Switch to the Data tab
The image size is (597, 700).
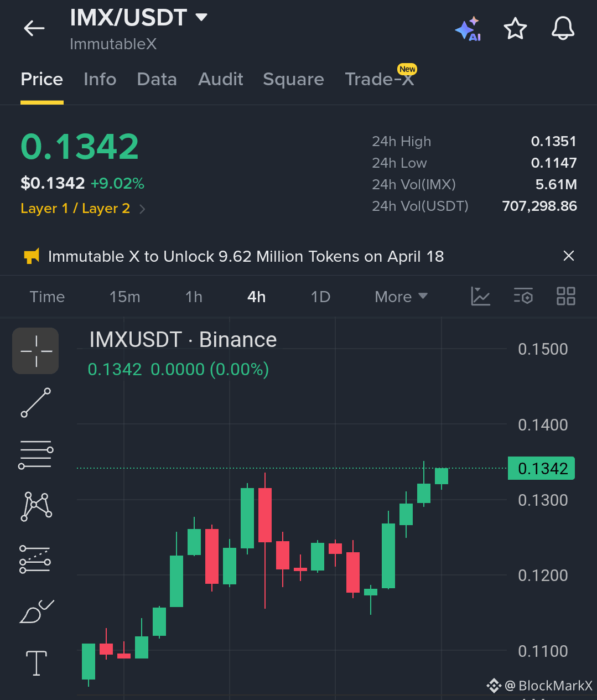157,79
